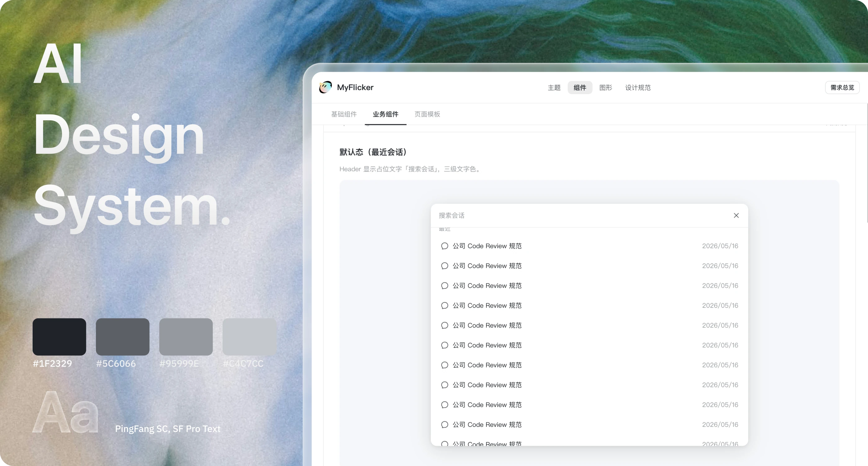Click the heading 默认态（最近会话）

[x=374, y=152]
